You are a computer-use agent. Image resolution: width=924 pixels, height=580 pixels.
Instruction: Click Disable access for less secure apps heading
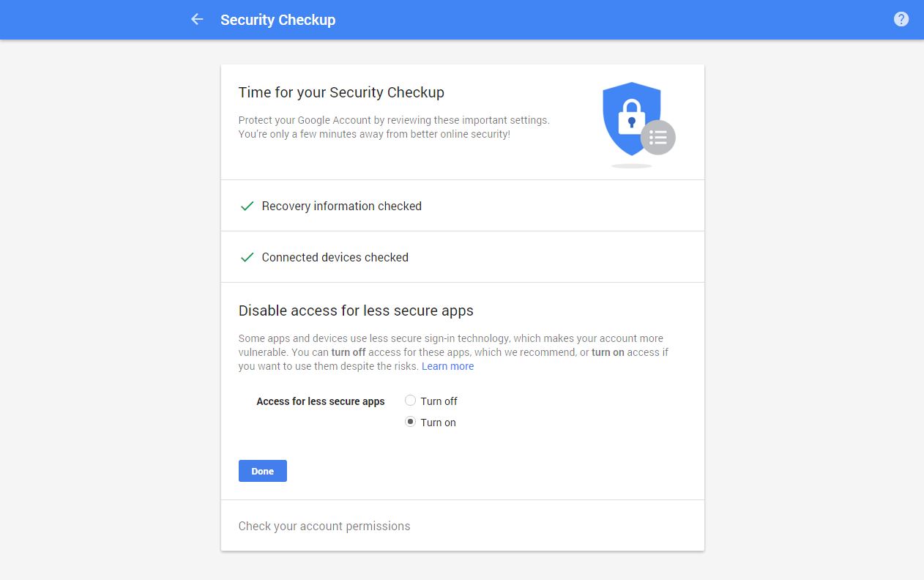pos(356,311)
